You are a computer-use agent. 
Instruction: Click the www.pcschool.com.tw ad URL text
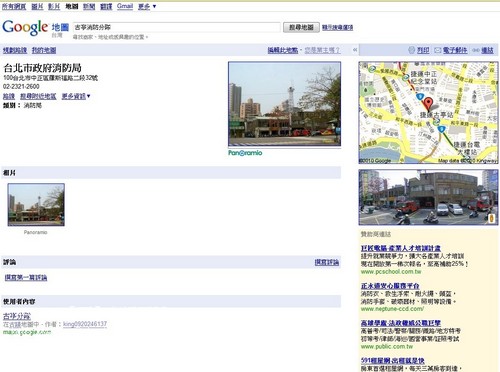pos(391,272)
